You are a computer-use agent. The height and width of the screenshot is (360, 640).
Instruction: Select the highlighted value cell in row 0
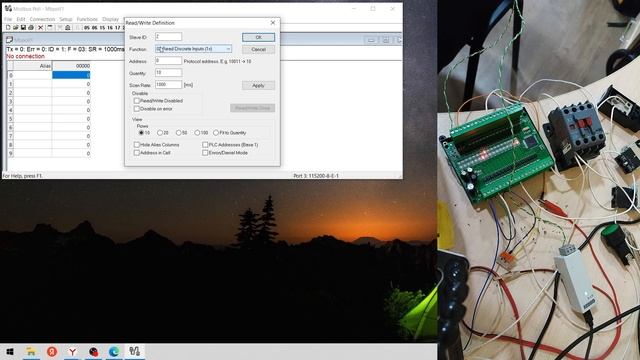pos(71,75)
